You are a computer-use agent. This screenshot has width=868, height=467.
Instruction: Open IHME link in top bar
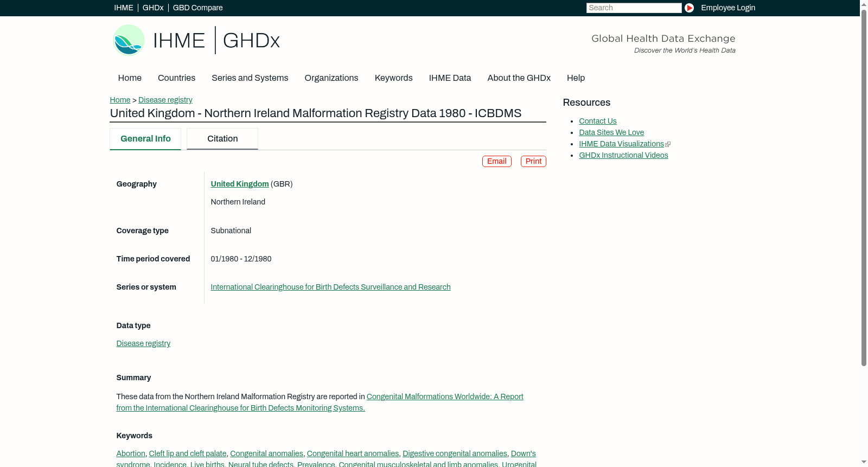pos(124,8)
